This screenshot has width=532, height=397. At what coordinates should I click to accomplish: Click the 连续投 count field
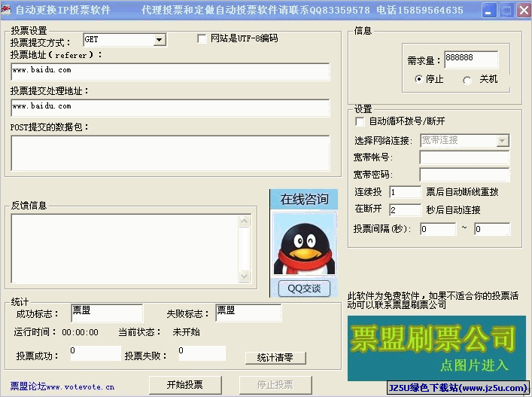tap(405, 192)
